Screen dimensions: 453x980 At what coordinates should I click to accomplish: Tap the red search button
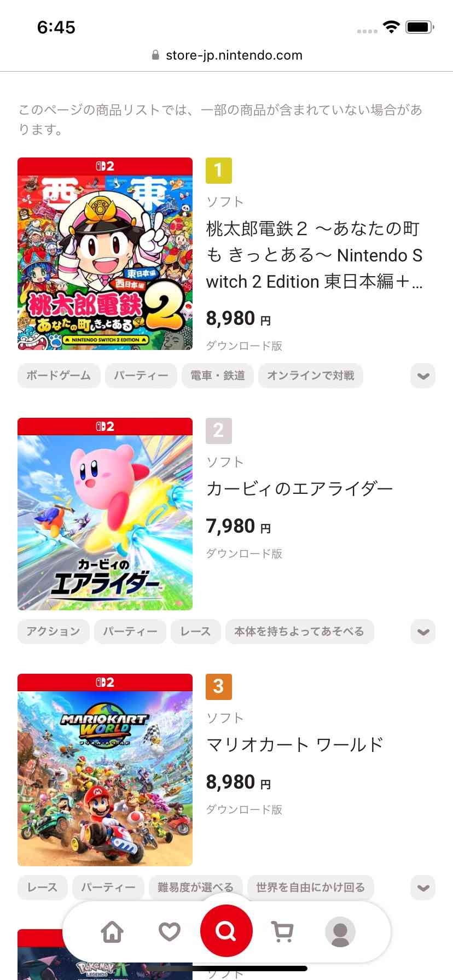coord(226,930)
